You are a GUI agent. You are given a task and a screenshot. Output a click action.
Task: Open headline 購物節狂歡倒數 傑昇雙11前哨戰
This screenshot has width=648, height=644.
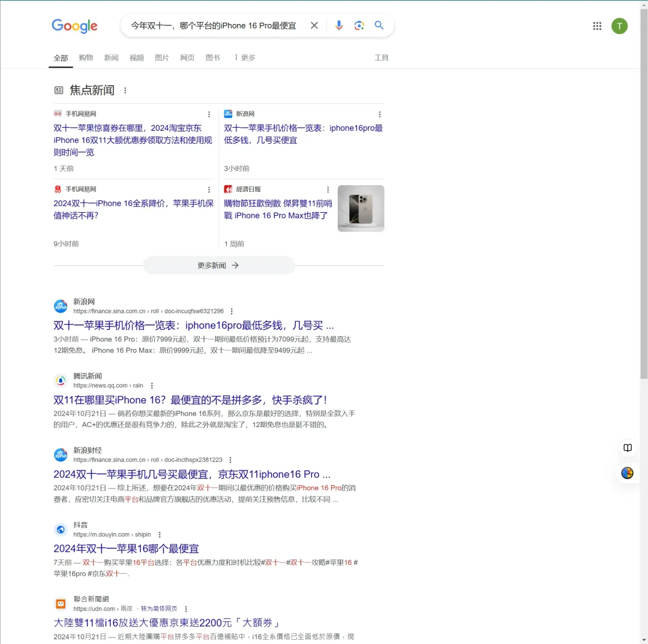pos(278,209)
